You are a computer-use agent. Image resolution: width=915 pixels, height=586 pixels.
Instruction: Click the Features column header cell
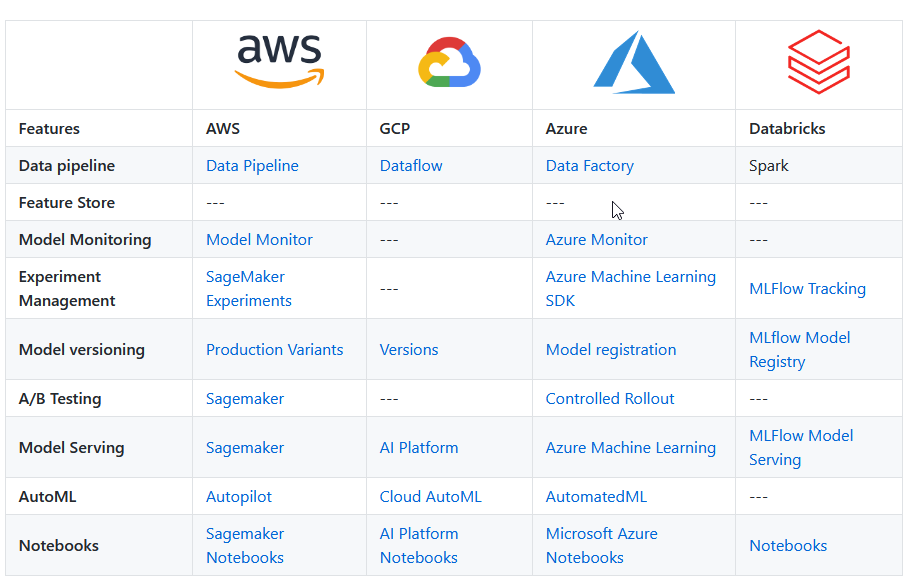(49, 129)
